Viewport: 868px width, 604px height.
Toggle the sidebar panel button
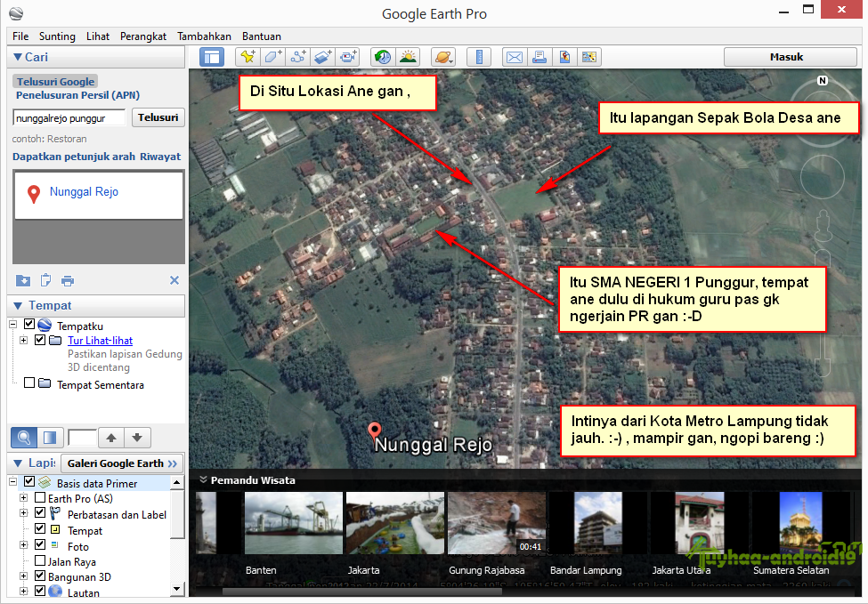coord(212,57)
